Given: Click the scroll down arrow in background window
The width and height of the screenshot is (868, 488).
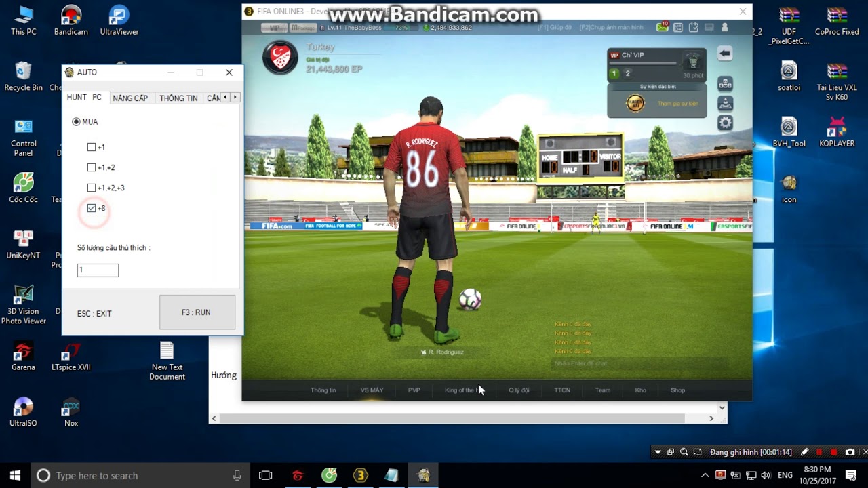Looking at the screenshot, I should coord(722,407).
